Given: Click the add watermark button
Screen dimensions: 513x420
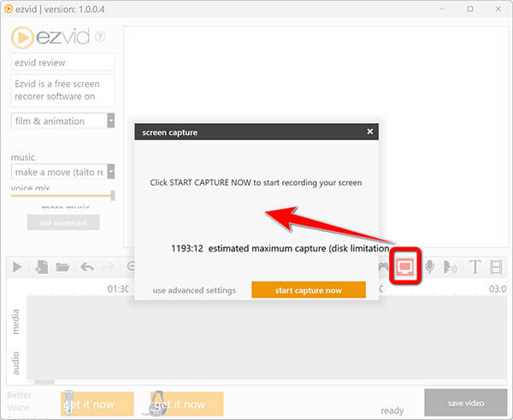Looking at the screenshot, I should [63, 222].
